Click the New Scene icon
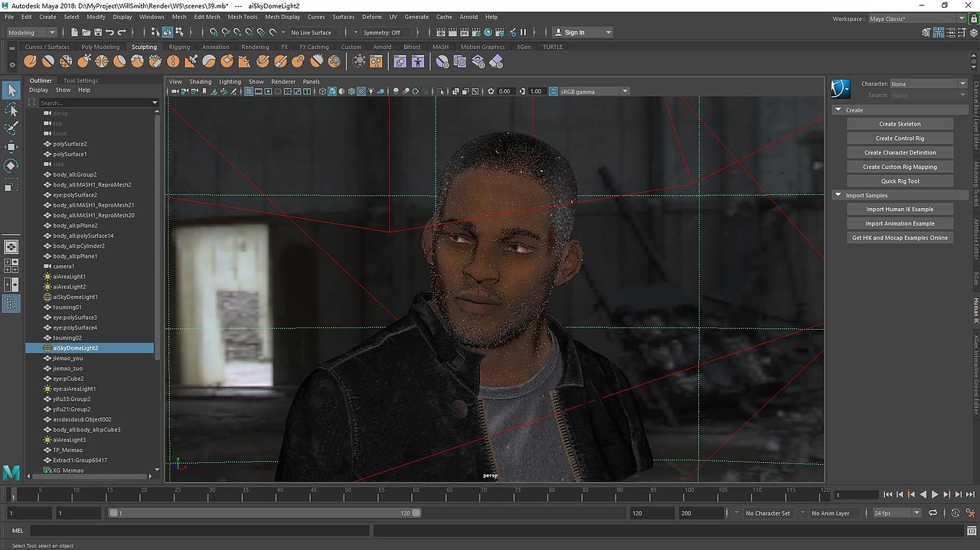The height and width of the screenshot is (550, 980). [74, 32]
